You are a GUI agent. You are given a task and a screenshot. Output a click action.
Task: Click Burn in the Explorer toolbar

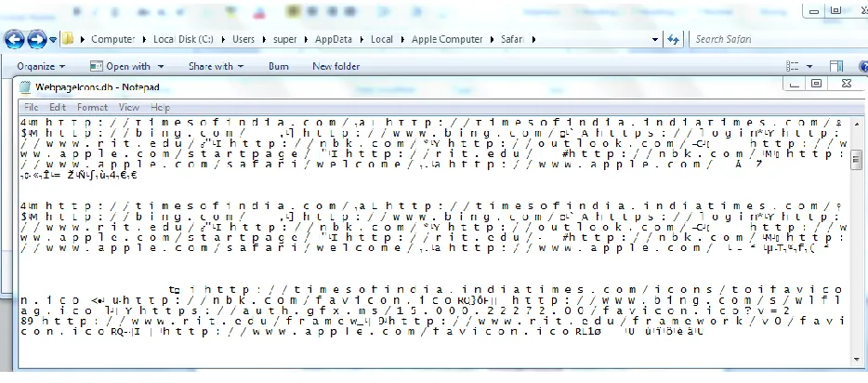point(279,66)
